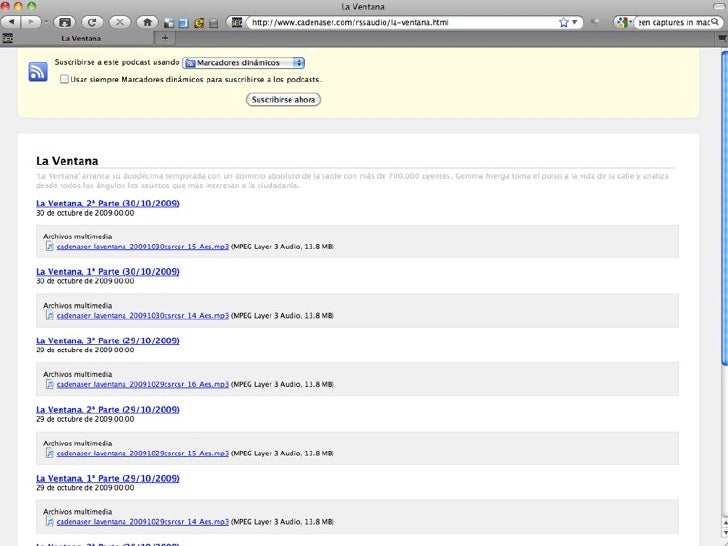Click the Suscribirse ahora button
Screen dimensions: 728x546
click(x=283, y=99)
